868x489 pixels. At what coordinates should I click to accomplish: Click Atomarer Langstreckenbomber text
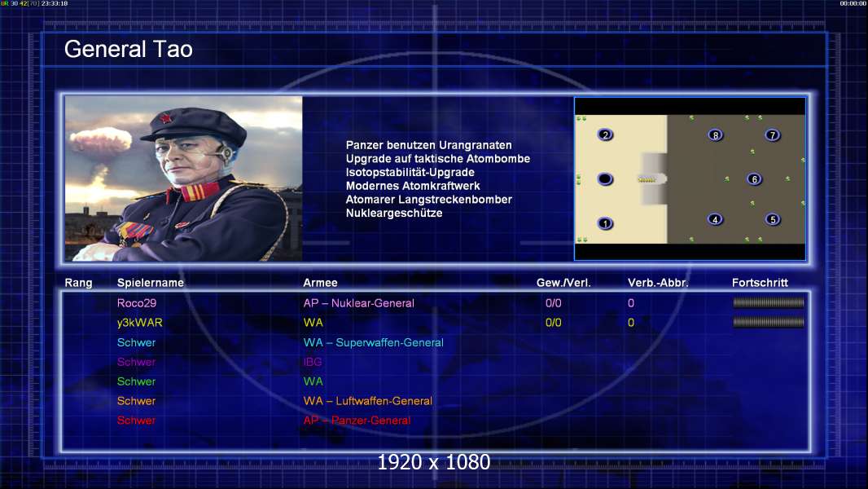point(428,200)
